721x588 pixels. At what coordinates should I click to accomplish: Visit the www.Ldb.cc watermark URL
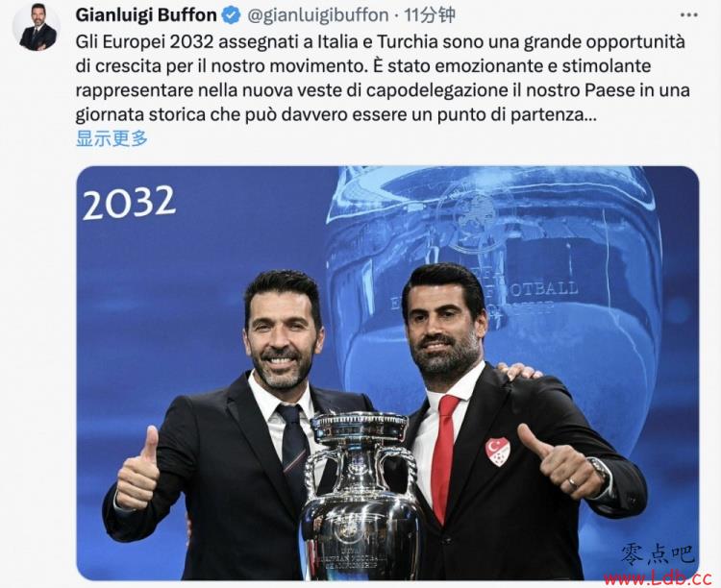point(659,577)
